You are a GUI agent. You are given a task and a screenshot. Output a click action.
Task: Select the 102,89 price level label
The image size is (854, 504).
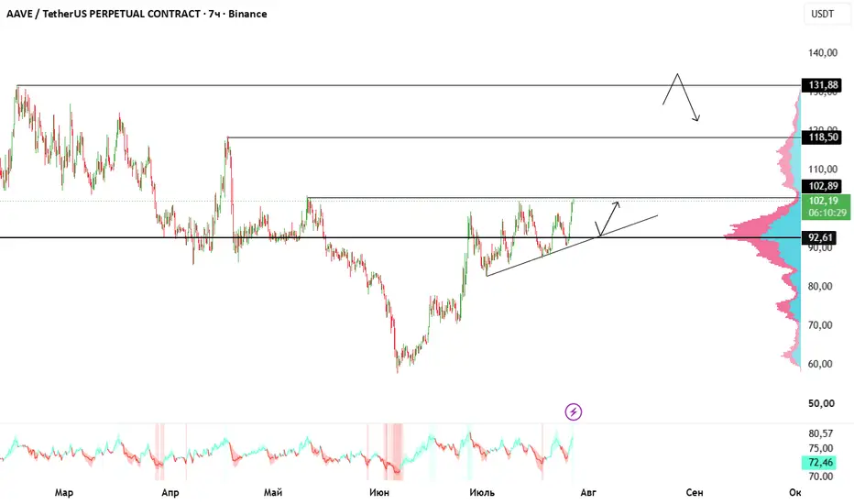click(822, 186)
